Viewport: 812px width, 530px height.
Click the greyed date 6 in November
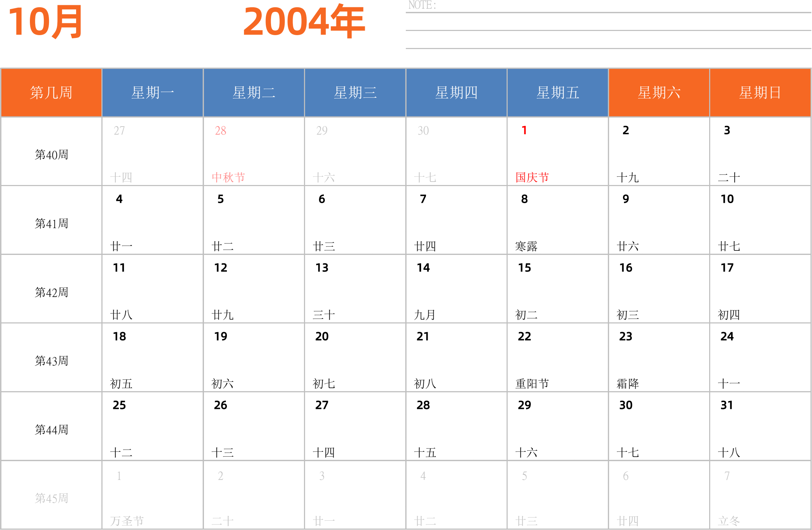click(x=626, y=476)
